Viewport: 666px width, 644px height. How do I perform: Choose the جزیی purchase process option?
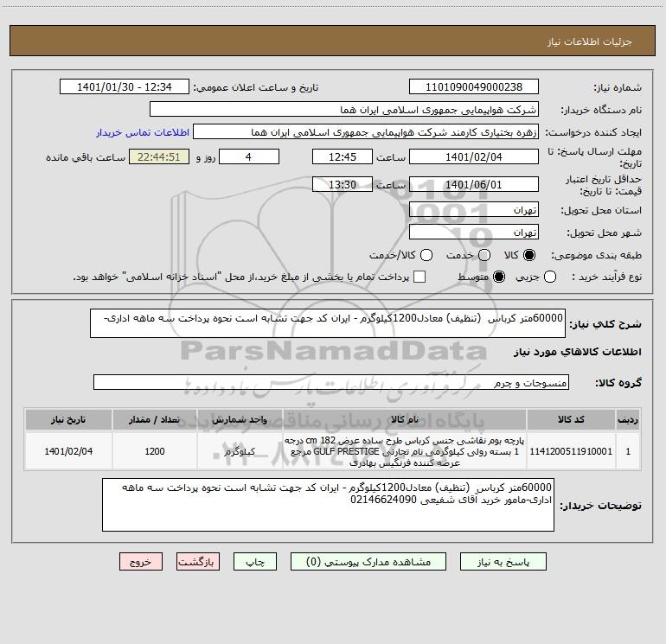click(549, 277)
